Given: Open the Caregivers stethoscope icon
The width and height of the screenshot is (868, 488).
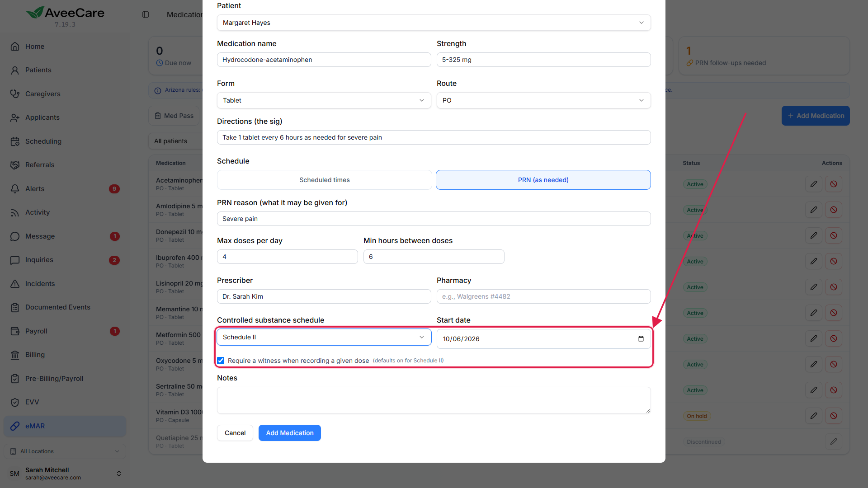Looking at the screenshot, I should tap(15, 94).
